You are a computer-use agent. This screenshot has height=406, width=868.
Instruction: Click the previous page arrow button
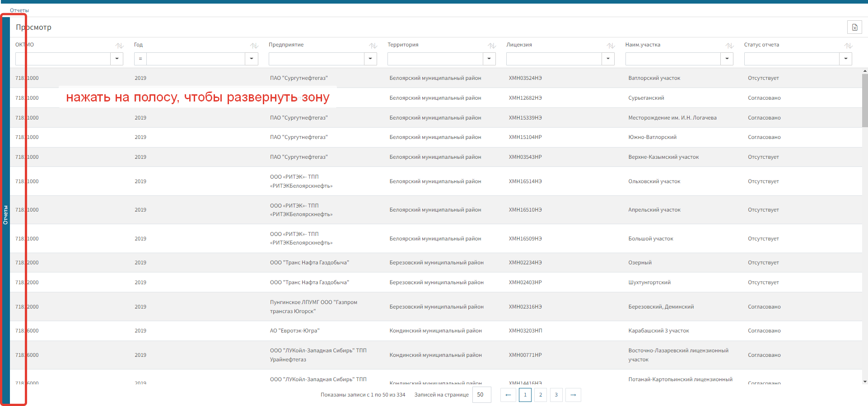coord(508,395)
